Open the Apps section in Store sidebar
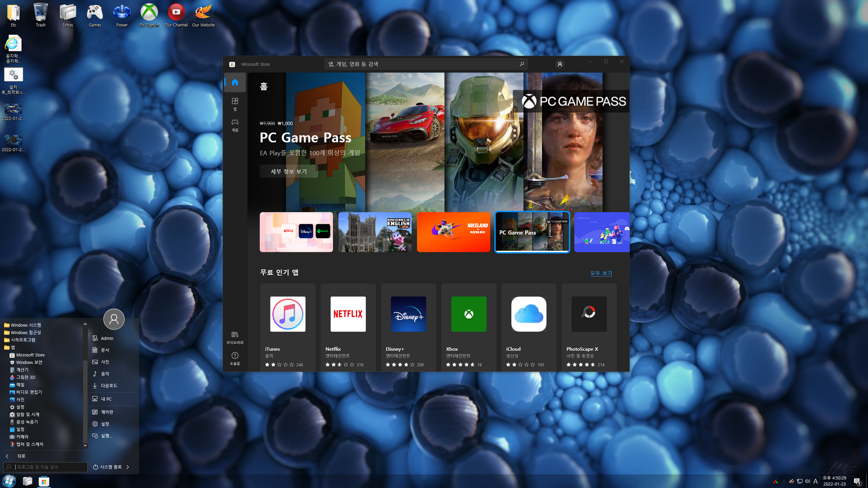Viewport: 868px width, 488px height. pos(235,104)
